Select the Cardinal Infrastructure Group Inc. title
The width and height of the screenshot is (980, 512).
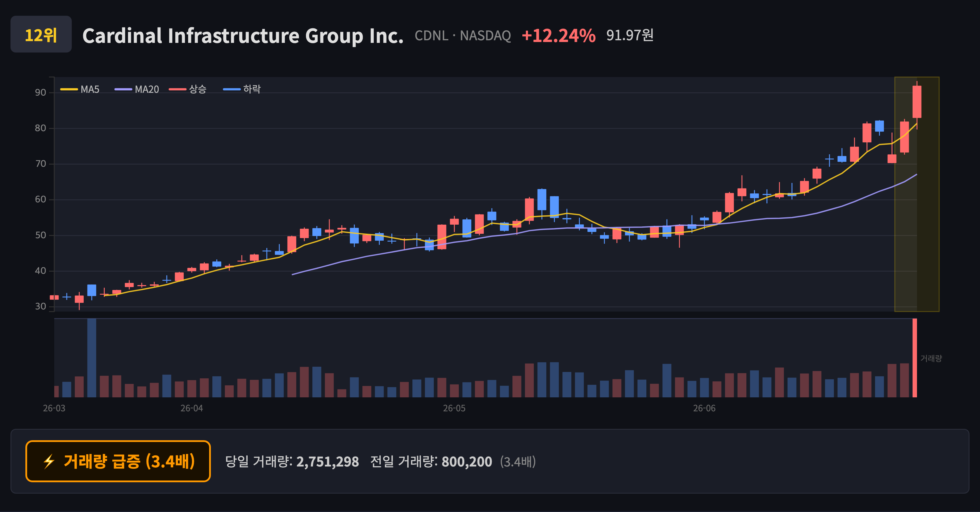coord(243,36)
